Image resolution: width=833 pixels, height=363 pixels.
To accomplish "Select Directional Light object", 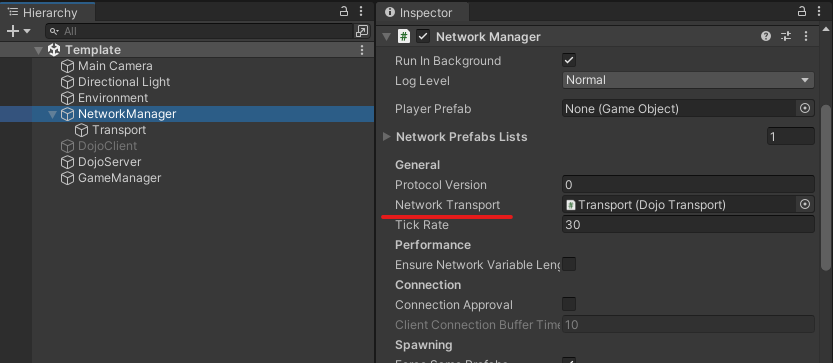I will pos(124,82).
